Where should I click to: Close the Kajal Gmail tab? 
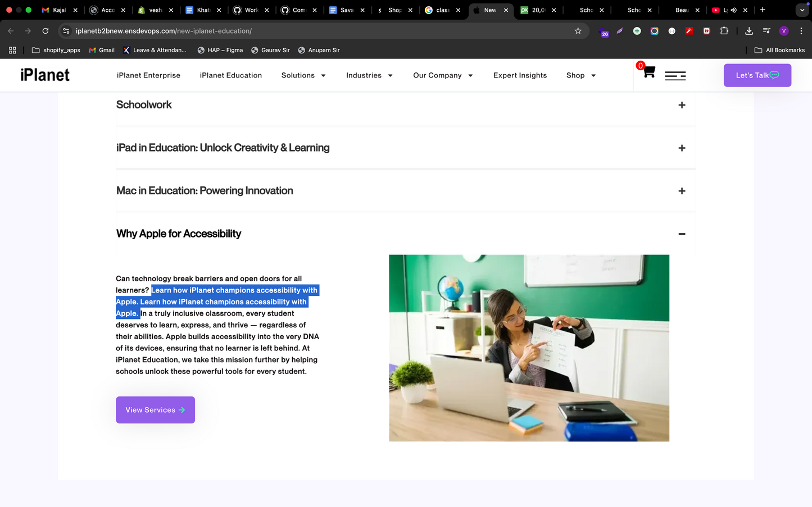click(x=75, y=10)
